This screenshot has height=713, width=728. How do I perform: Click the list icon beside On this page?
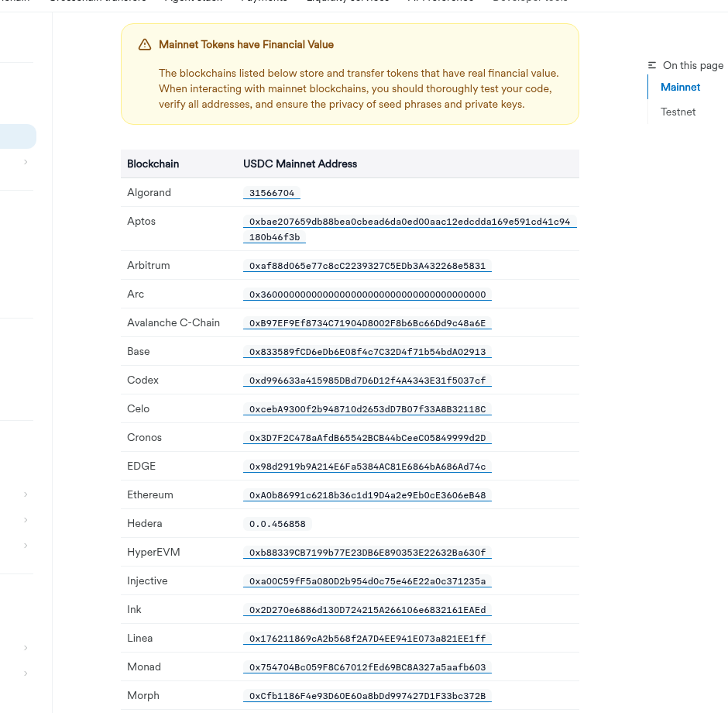pos(652,66)
